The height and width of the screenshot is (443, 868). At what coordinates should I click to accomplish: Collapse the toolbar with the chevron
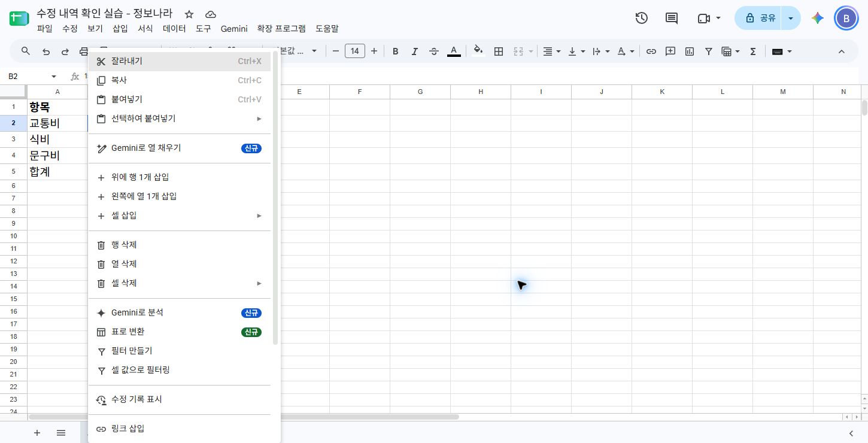[x=841, y=51]
